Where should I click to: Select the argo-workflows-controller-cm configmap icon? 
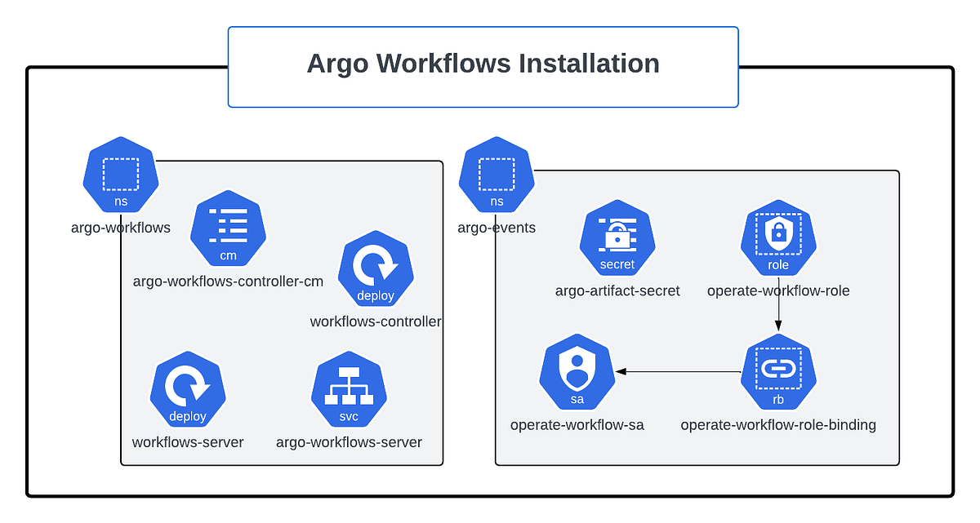228,229
